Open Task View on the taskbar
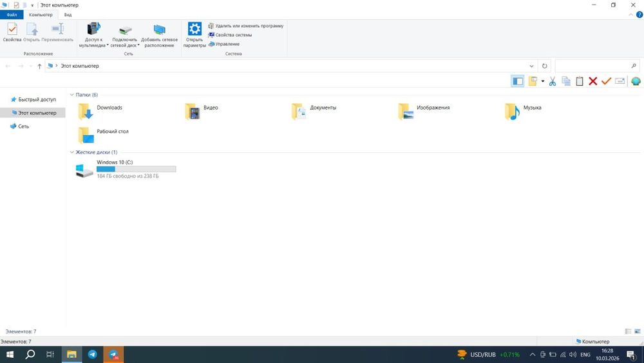The height and width of the screenshot is (363, 644). click(x=50, y=355)
